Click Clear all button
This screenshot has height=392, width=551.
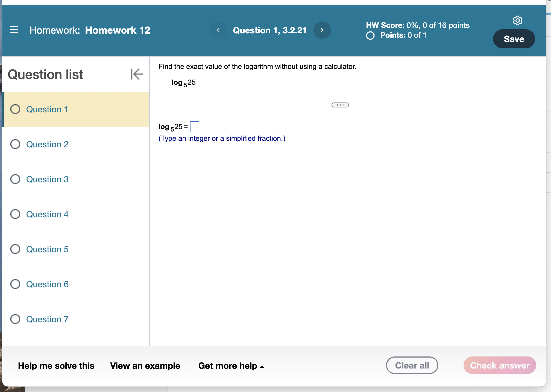coord(412,365)
